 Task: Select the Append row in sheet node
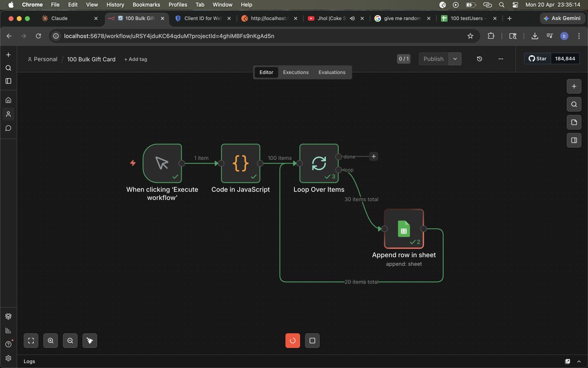(404, 229)
